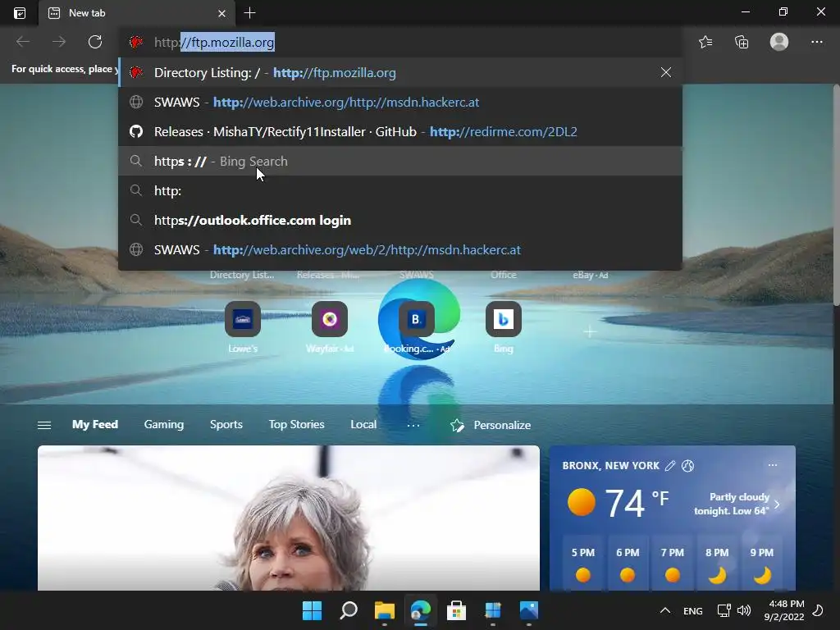
Task: Switch to Top Stories feed tab
Action: tap(296, 424)
